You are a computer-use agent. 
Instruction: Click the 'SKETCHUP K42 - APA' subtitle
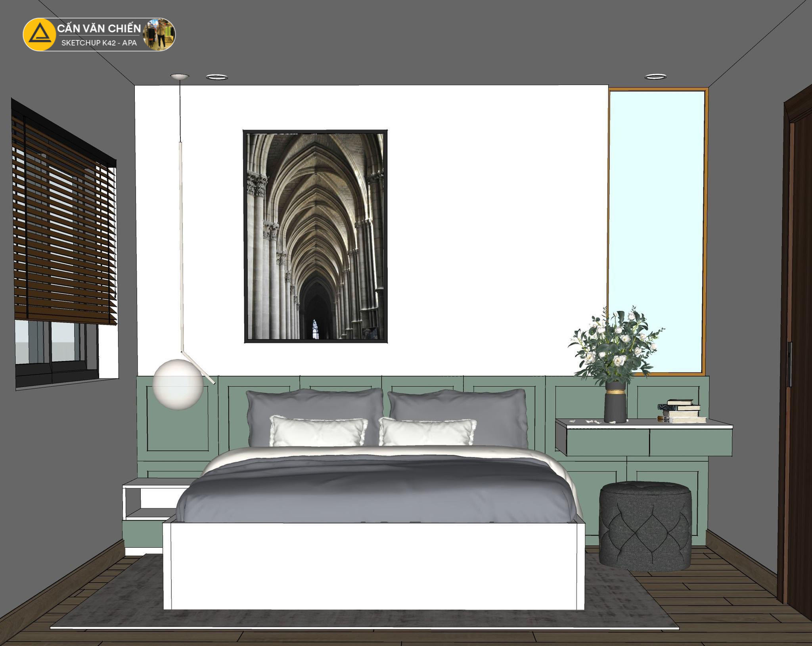click(x=99, y=43)
